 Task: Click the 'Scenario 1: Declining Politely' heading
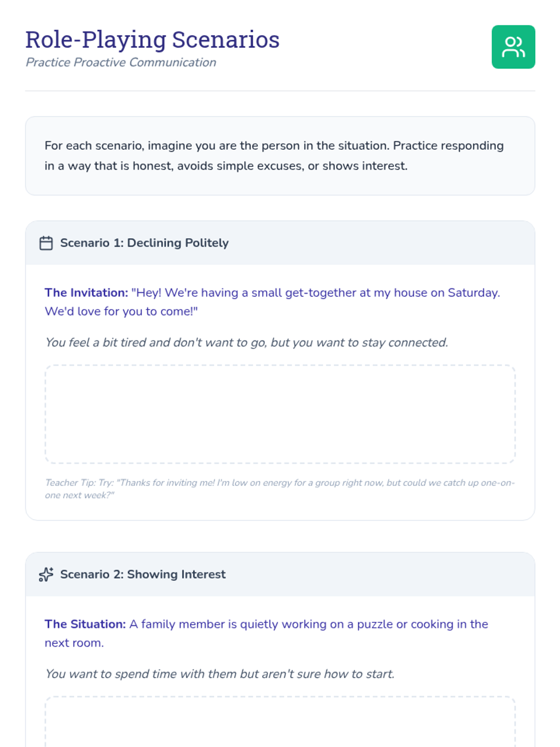click(144, 243)
